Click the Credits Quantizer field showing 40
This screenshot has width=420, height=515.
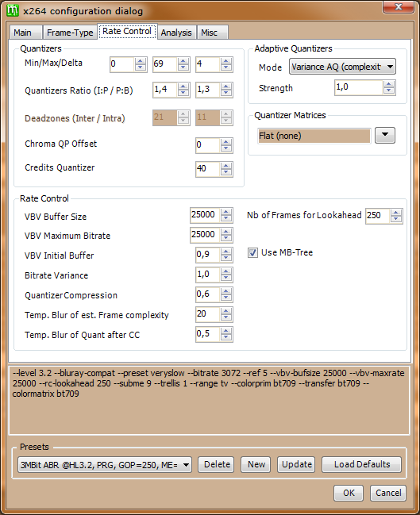[x=208, y=170]
